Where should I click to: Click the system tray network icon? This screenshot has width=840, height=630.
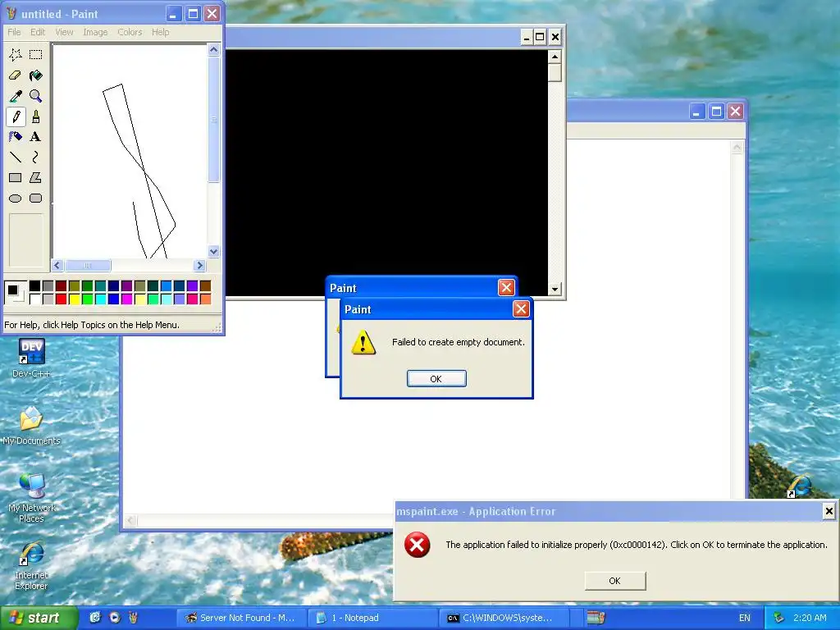click(x=779, y=618)
